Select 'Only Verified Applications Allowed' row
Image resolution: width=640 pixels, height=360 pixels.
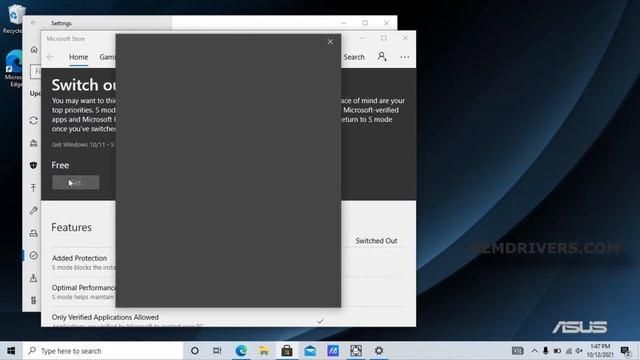coord(105,317)
